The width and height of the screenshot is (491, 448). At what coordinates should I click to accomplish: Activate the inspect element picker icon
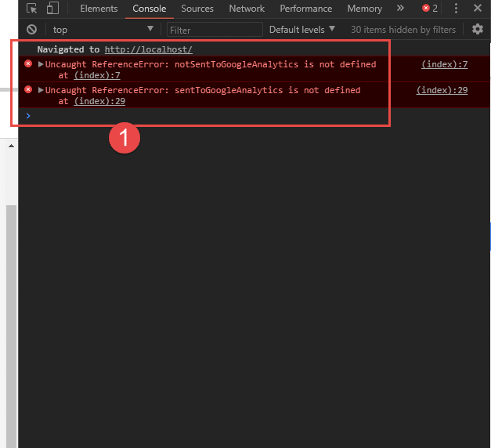tap(32, 9)
